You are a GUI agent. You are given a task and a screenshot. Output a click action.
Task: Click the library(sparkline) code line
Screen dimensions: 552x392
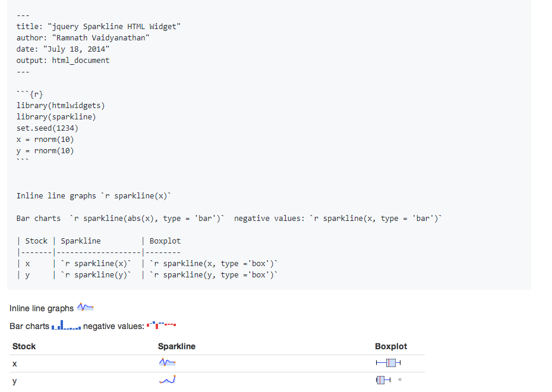click(56, 117)
